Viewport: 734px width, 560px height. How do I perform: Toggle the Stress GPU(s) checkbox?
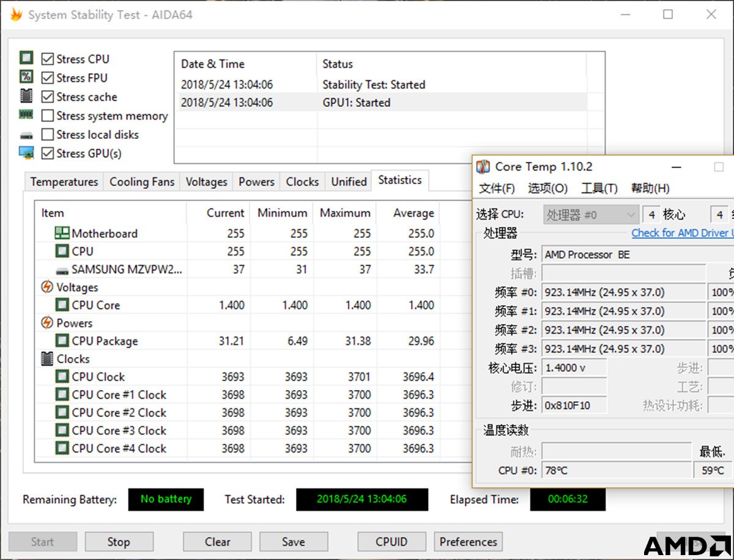coord(47,153)
